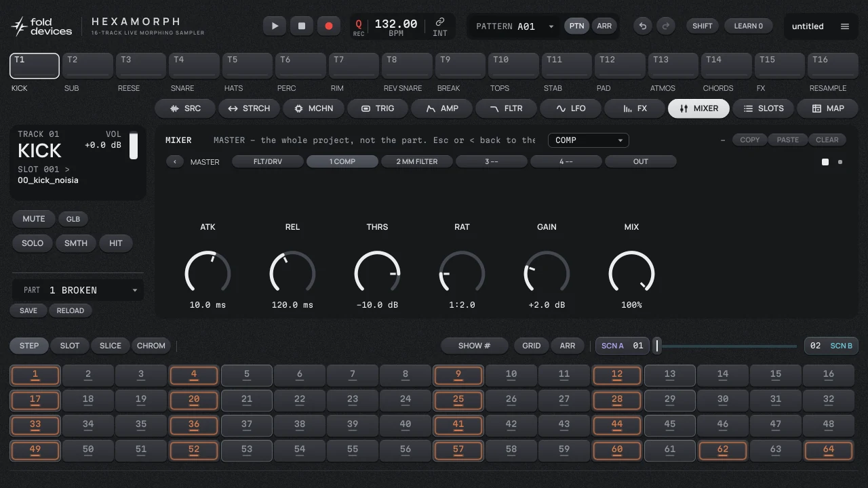Save the part with SAVE button

click(x=28, y=310)
